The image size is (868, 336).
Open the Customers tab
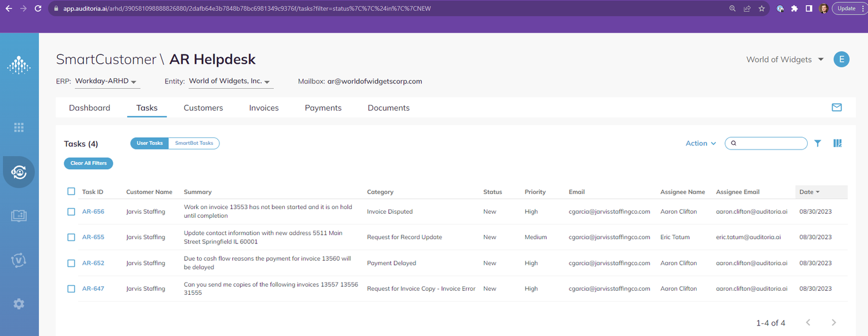tap(203, 108)
